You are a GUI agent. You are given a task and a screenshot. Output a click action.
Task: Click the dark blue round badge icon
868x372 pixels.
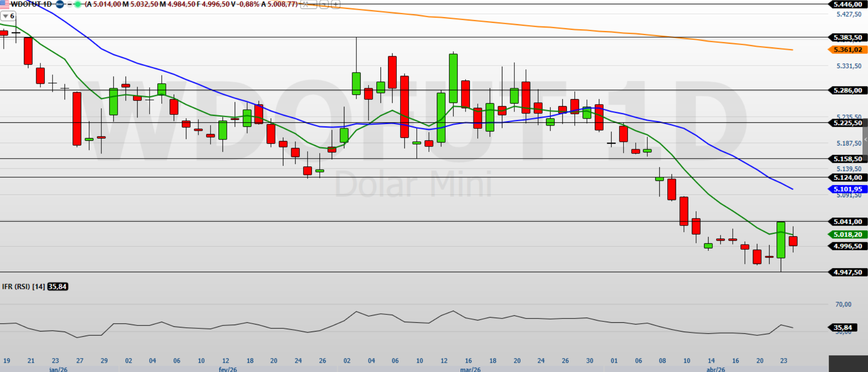tap(59, 4)
